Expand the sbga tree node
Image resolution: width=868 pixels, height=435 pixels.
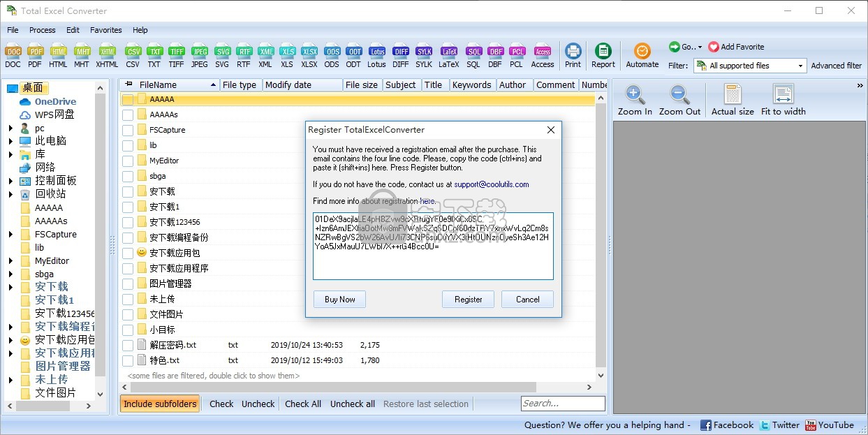pyautogui.click(x=10, y=274)
